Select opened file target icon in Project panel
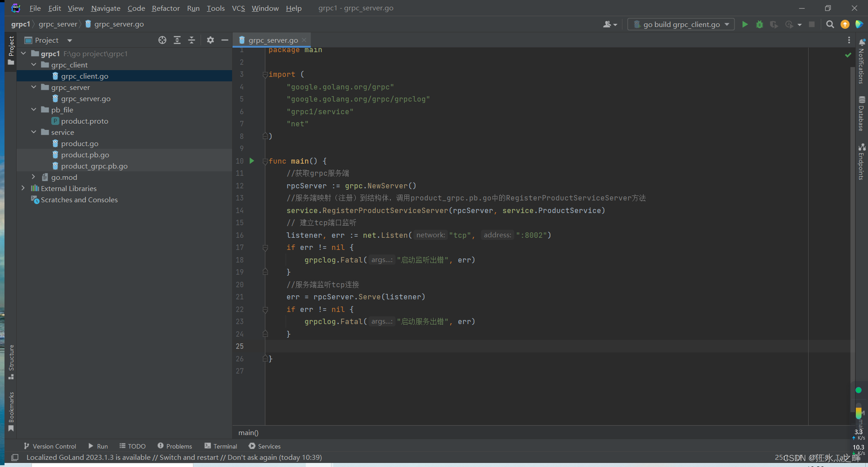The width and height of the screenshot is (868, 467). 162,40
